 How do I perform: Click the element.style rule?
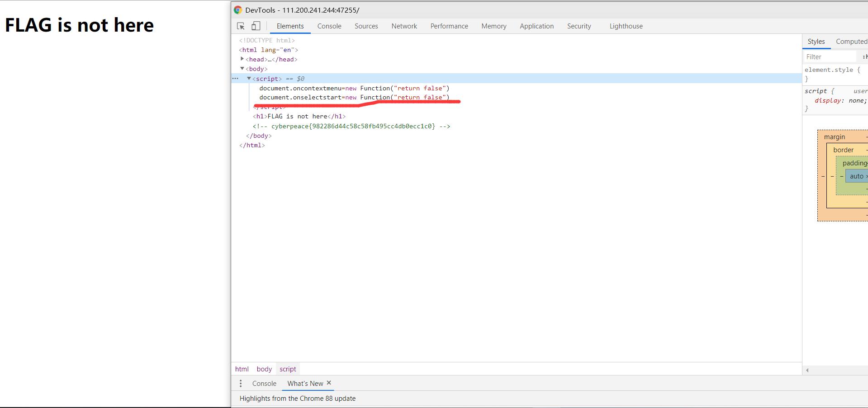point(833,70)
